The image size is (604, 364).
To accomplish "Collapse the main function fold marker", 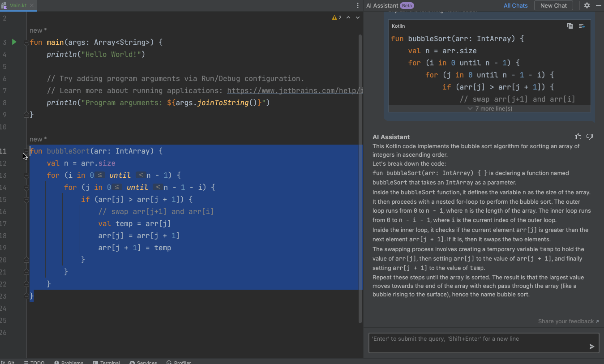I will [26, 43].
